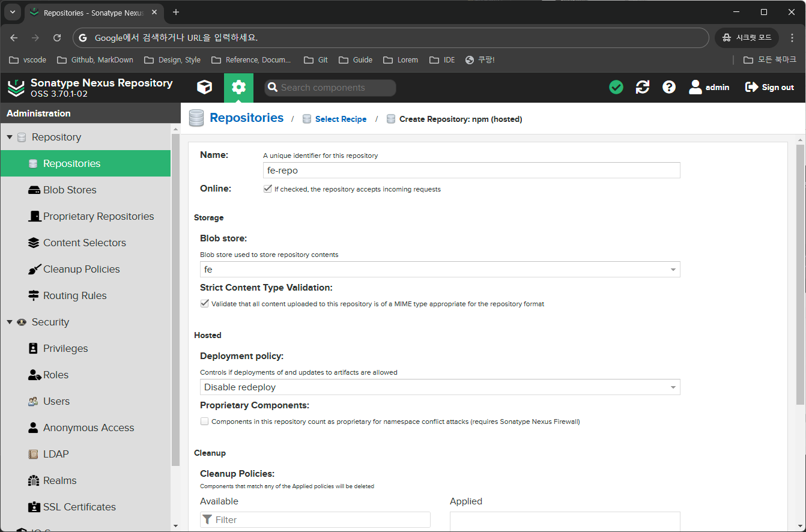Open Cleanup Policies menu item
Screen dimensions: 806x532
click(x=85, y=269)
